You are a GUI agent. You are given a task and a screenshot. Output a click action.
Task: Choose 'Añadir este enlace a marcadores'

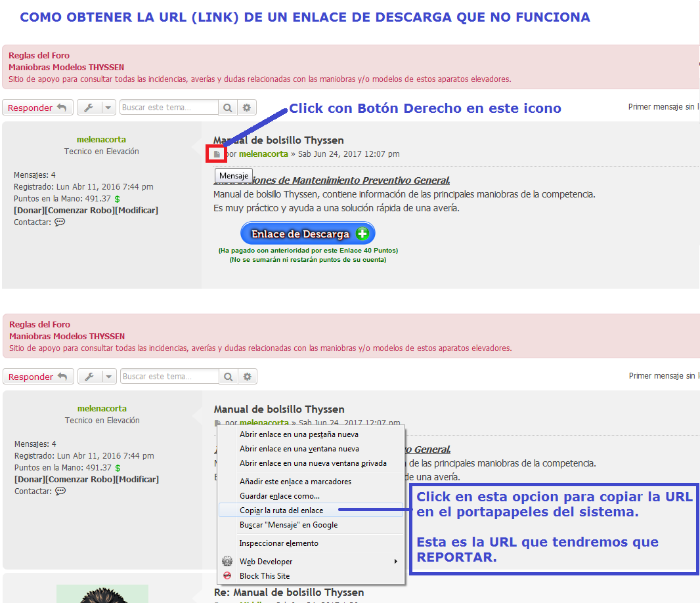point(311,482)
